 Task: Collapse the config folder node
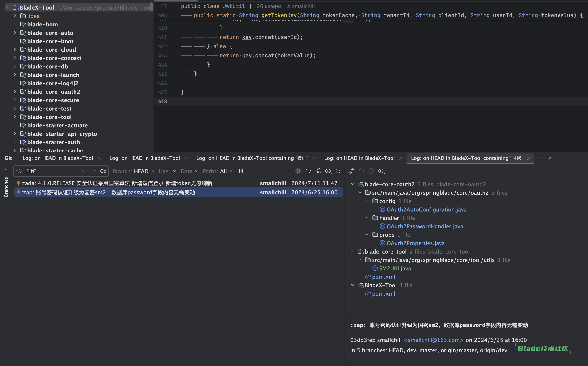pyautogui.click(x=367, y=201)
